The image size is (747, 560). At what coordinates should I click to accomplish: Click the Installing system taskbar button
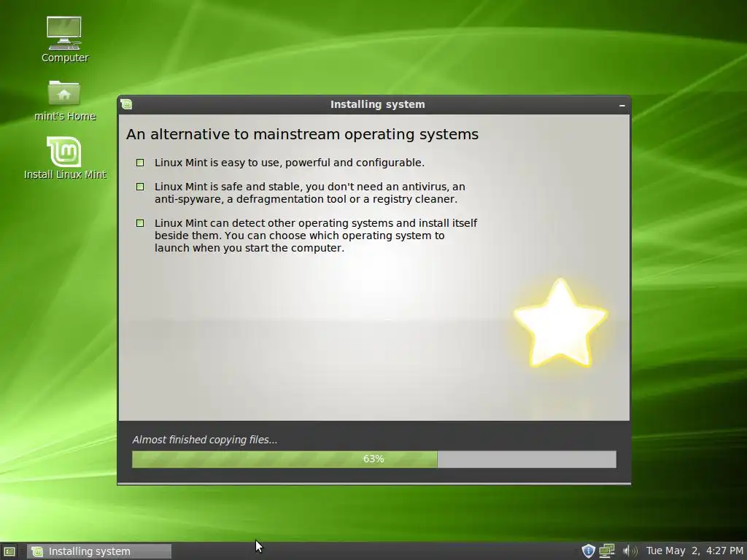(99, 551)
